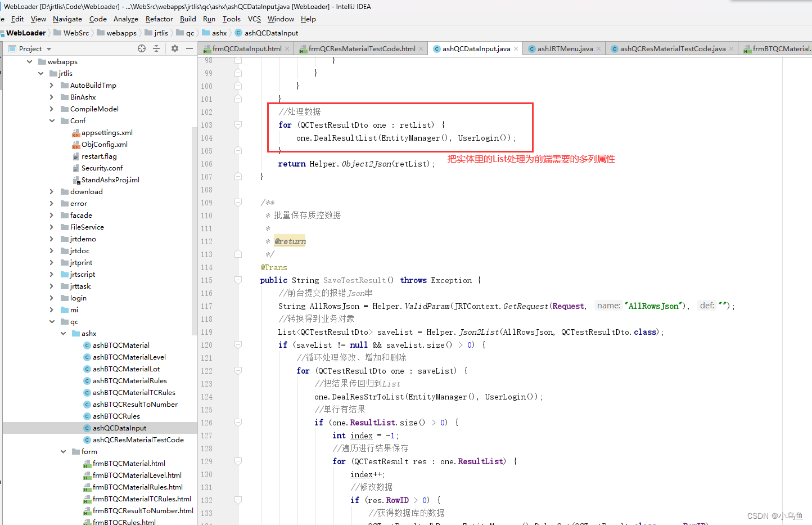Click gutter at line number 106
Screen dimensions: 812x525
[x=207, y=164]
